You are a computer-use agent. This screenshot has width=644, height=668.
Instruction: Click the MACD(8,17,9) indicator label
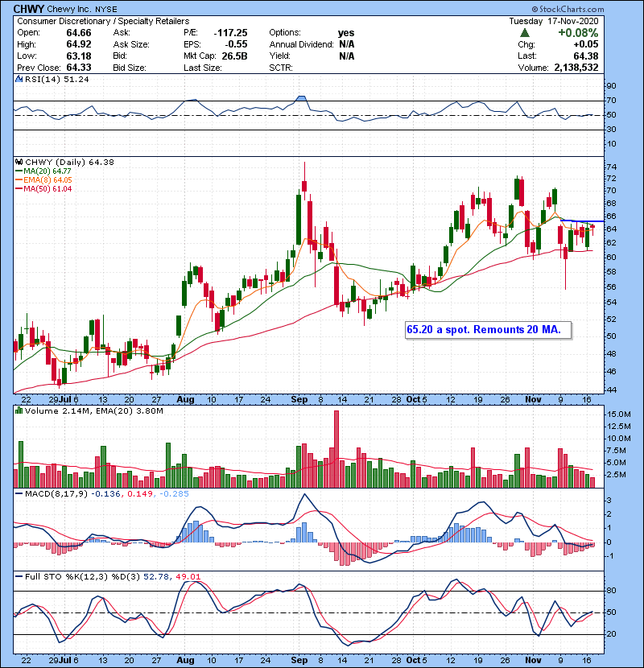[56, 494]
